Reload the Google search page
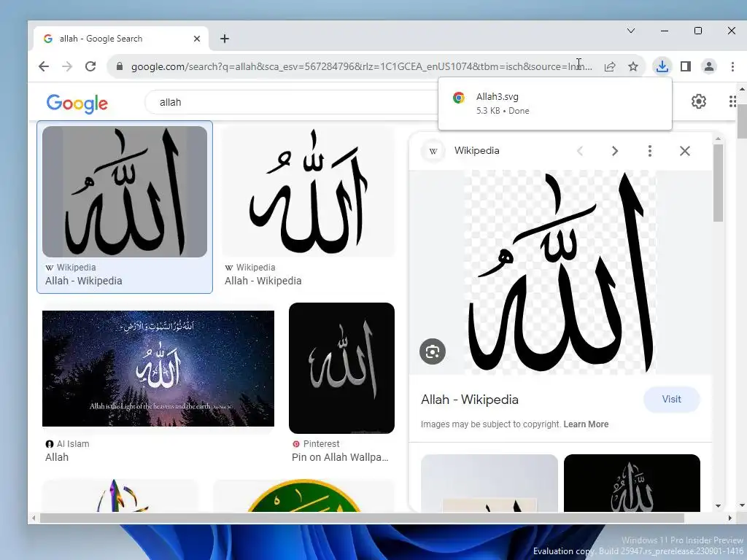Screen dimensions: 747x560 click(x=90, y=66)
